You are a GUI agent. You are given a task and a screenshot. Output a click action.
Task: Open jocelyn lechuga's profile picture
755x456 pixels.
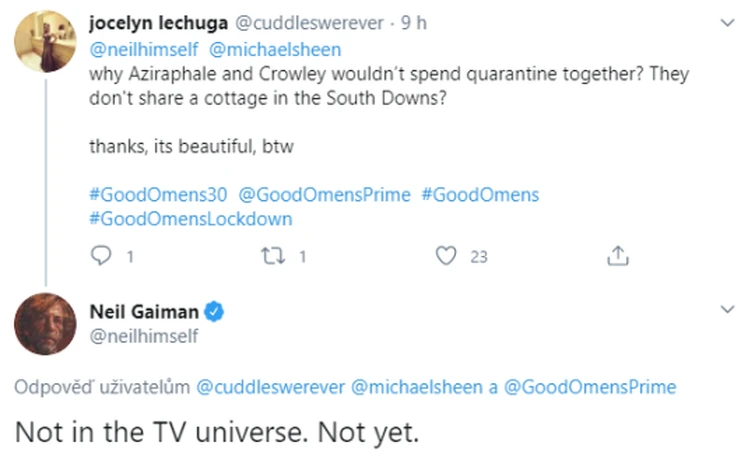pyautogui.click(x=44, y=41)
